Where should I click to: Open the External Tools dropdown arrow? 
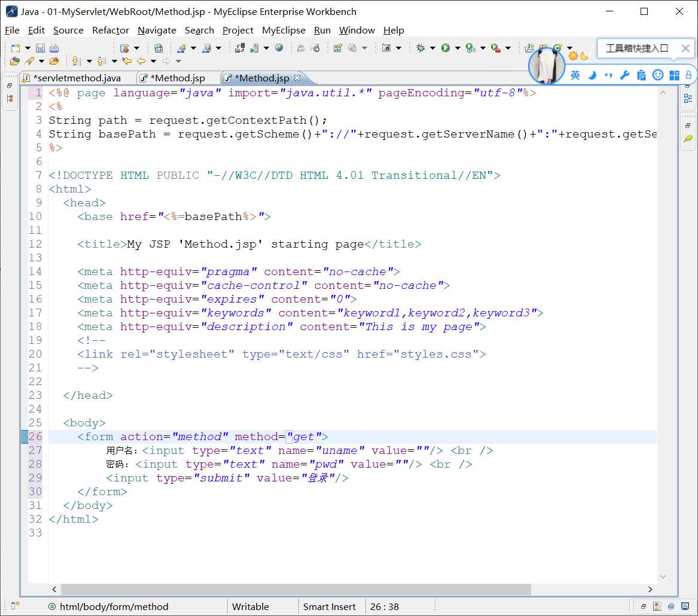[x=508, y=48]
